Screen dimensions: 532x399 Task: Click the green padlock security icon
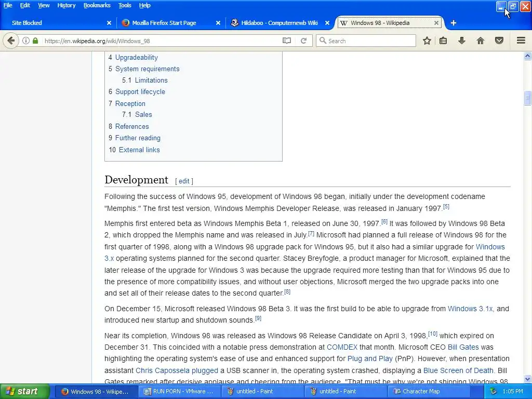[x=35, y=41]
